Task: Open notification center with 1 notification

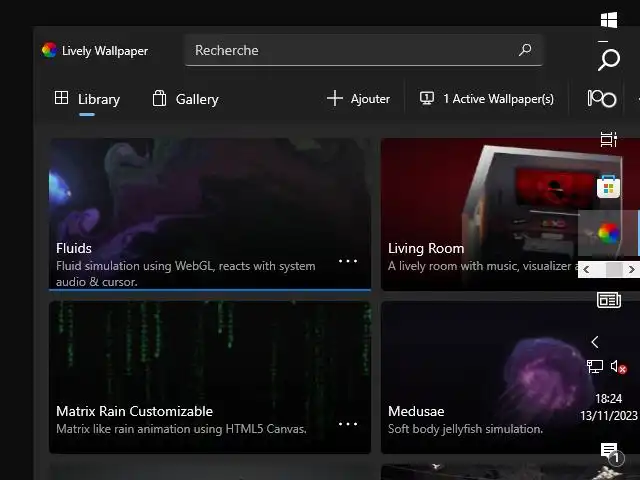Action: click(x=611, y=453)
